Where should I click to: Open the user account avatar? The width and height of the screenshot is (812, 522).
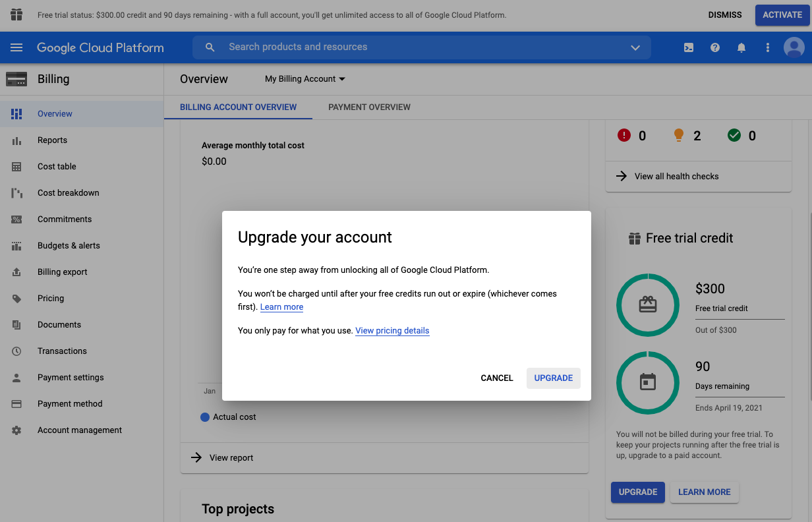click(x=794, y=47)
